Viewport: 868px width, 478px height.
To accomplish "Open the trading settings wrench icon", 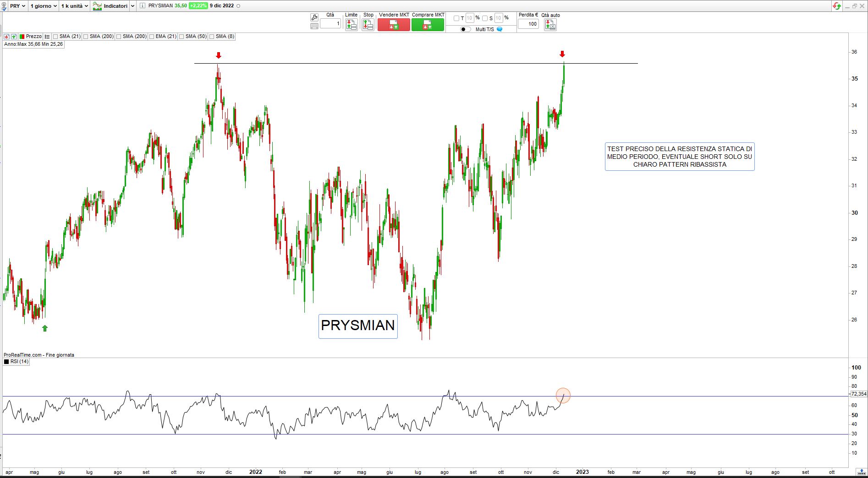I will pos(314,17).
